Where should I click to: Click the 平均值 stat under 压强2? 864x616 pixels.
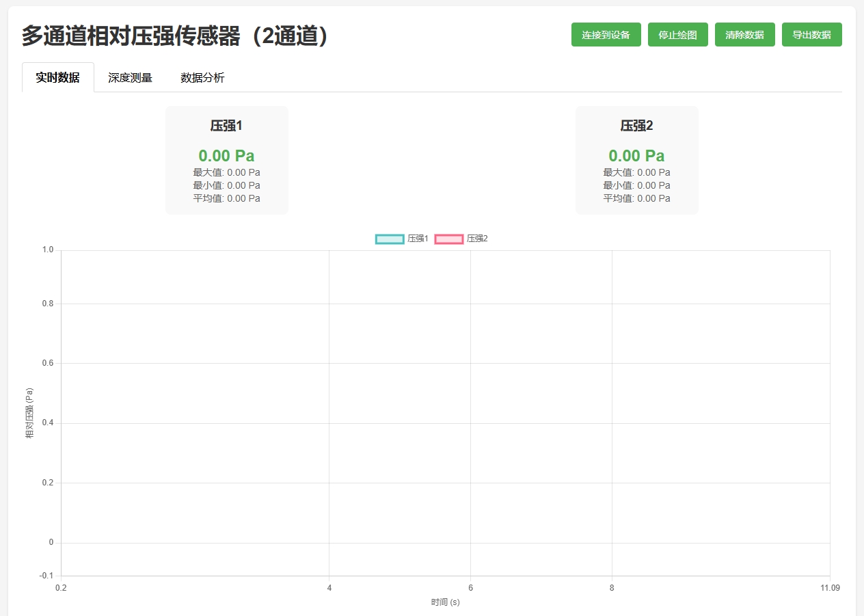636,198
